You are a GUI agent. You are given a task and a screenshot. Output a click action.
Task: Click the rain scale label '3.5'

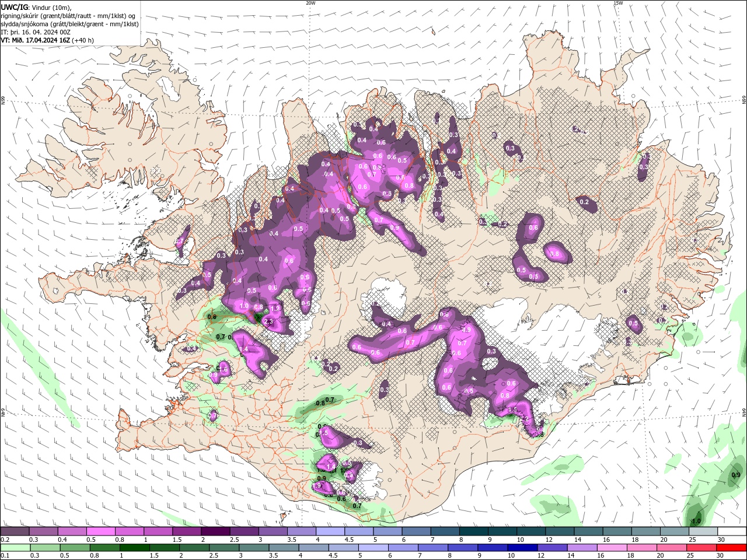click(273, 556)
